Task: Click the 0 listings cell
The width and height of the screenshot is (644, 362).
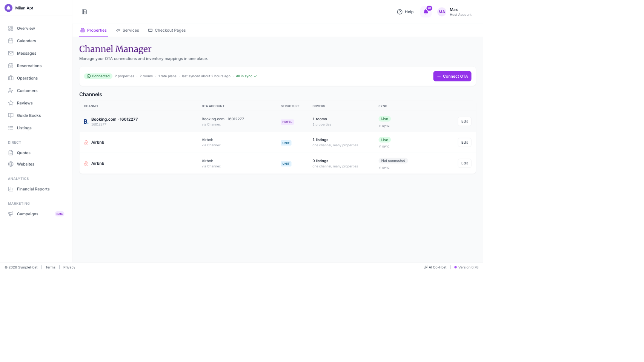Action: point(320,161)
